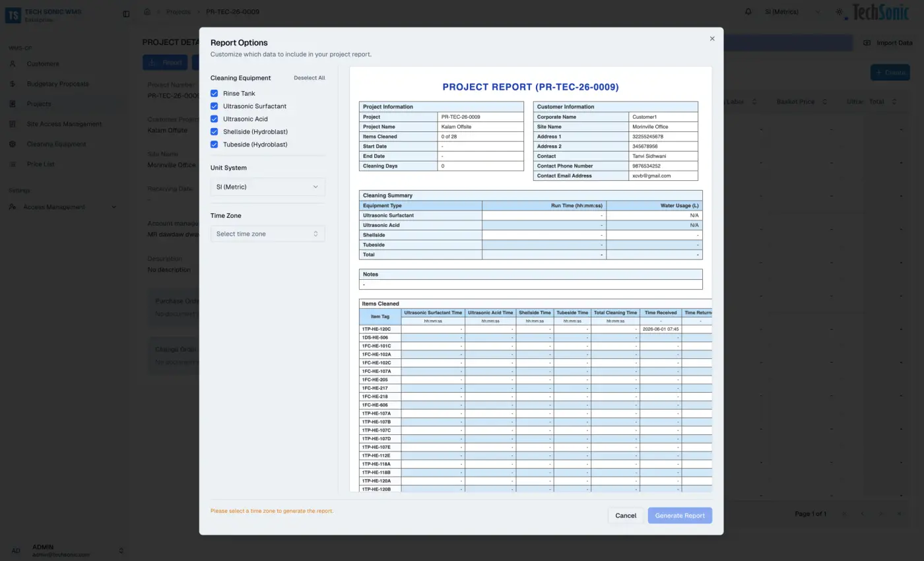Cancel the report options
Image resolution: width=924 pixels, height=561 pixels.
pyautogui.click(x=625, y=515)
